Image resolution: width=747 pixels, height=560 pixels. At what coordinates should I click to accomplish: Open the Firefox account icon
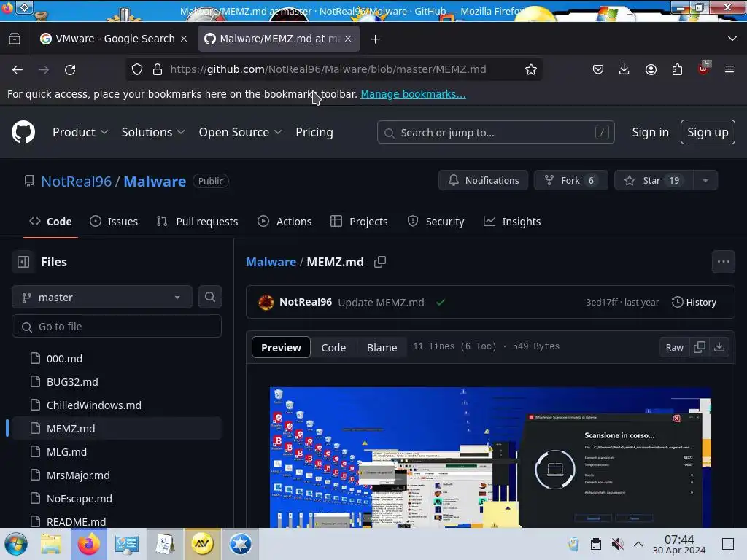click(x=651, y=69)
